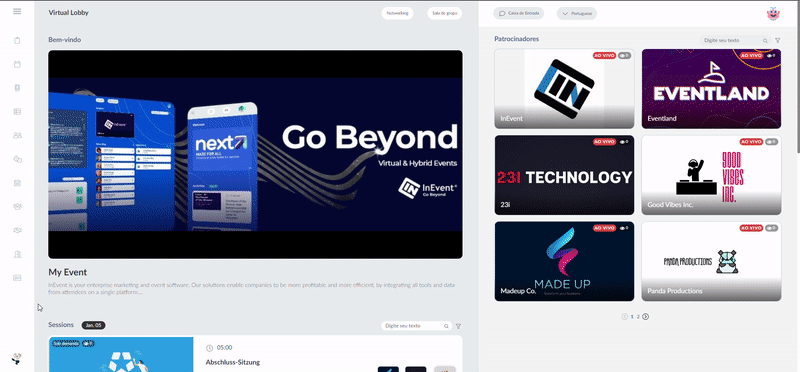
Task: Click the sessions filter funnel icon
Action: (458, 326)
